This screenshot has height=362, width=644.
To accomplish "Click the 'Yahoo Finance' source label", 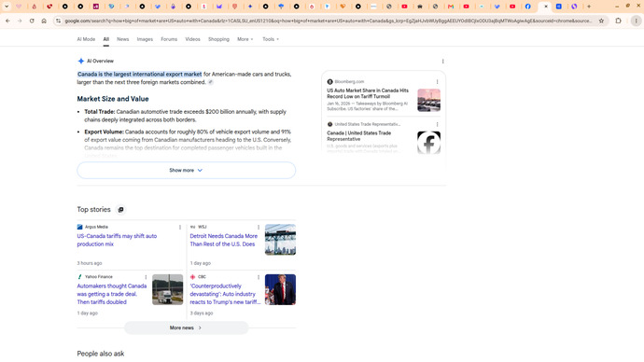I will pyautogui.click(x=99, y=277).
